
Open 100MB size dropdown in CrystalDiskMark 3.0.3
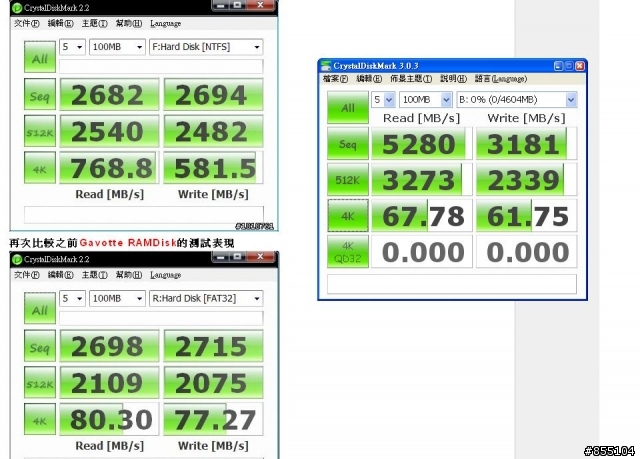(x=426, y=100)
